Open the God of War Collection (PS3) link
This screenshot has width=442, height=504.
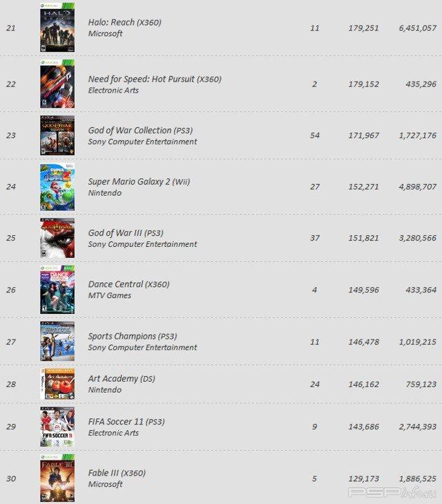141,130
